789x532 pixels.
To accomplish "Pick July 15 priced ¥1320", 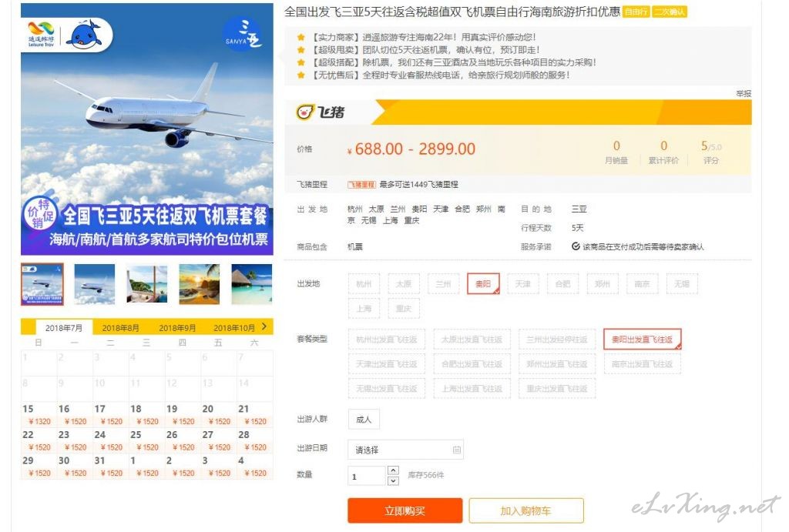I will (x=39, y=415).
